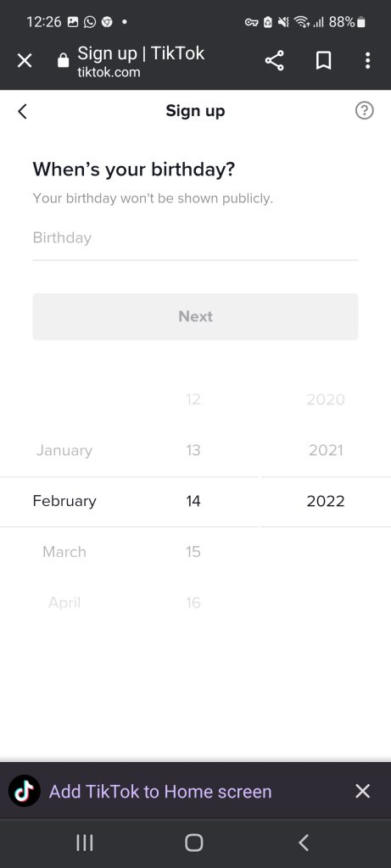This screenshot has height=868, width=391.
Task: Tap the lock icon beside the URL
Action: (63, 60)
